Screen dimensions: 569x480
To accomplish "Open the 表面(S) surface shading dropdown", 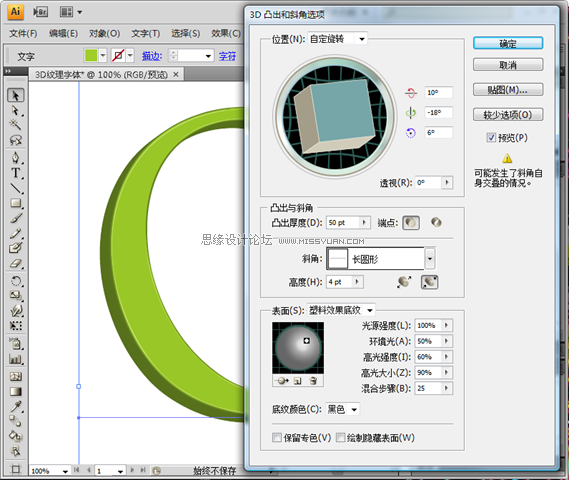I will pos(341,310).
